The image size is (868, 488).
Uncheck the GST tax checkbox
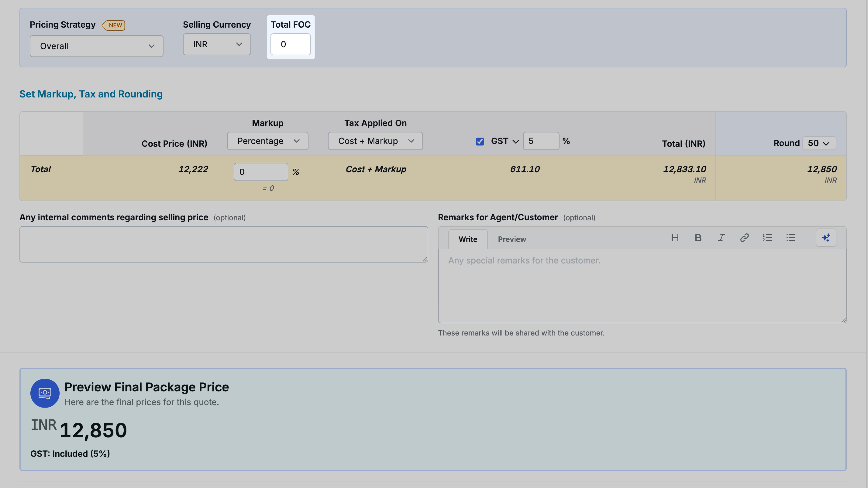(480, 141)
